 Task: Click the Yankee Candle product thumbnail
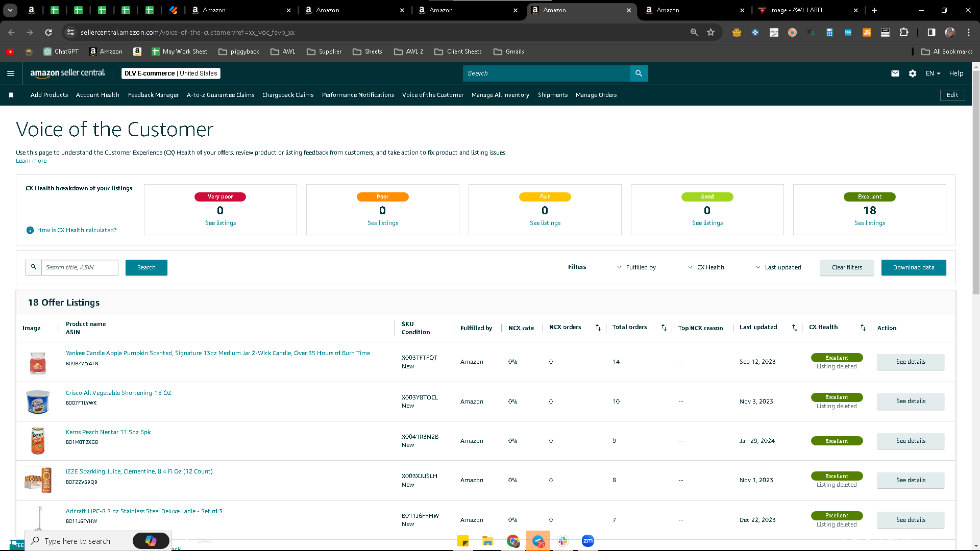[x=38, y=363]
